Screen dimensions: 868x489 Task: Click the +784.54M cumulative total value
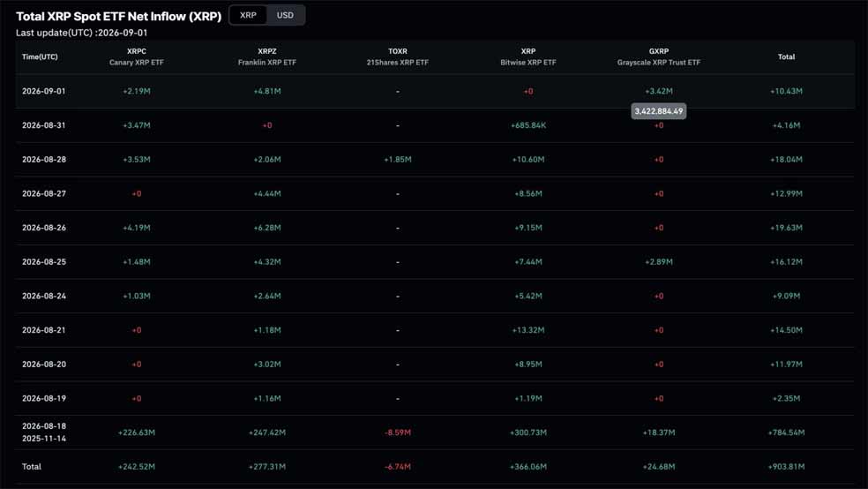tap(786, 433)
